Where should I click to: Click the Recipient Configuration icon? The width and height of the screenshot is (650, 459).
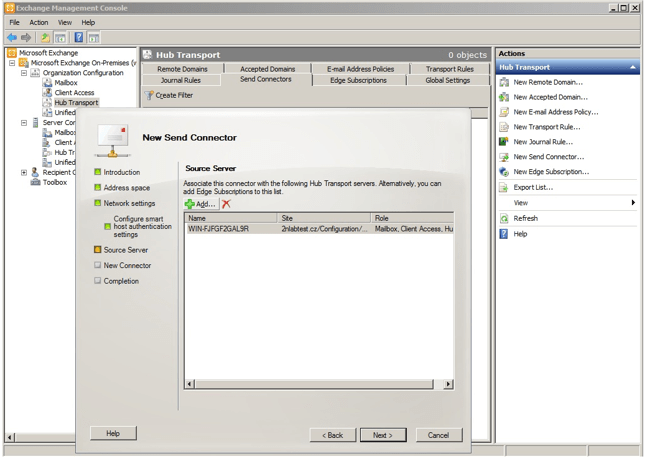(x=36, y=172)
